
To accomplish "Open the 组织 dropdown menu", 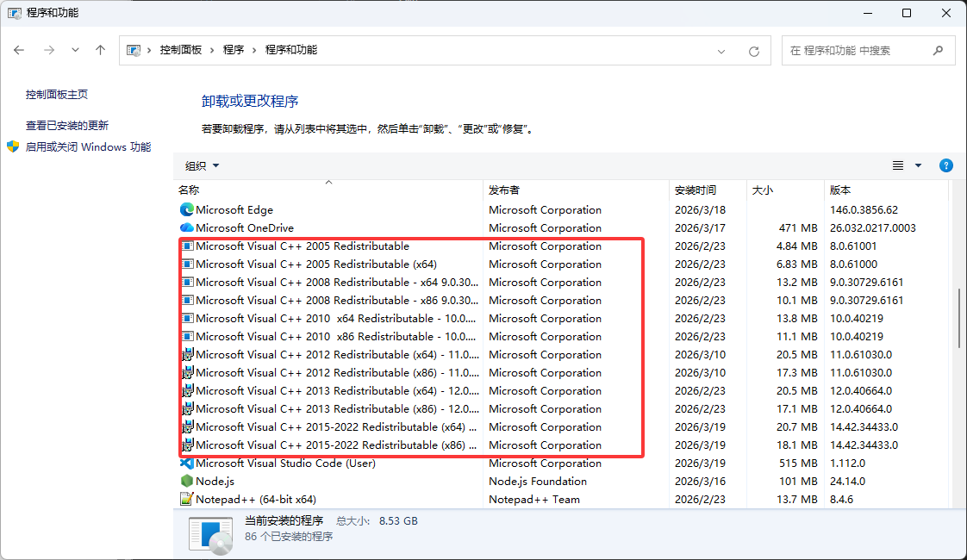I will coord(203,165).
